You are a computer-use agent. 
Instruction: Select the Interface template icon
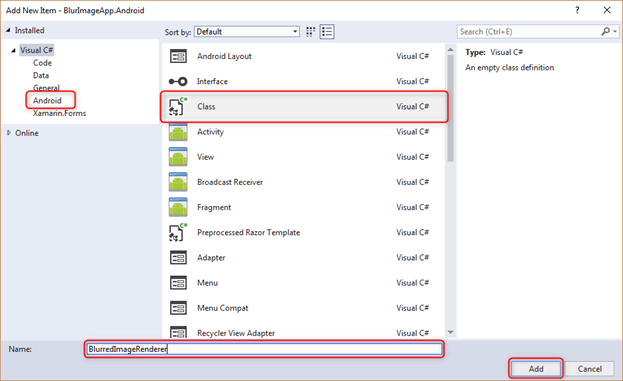(178, 81)
